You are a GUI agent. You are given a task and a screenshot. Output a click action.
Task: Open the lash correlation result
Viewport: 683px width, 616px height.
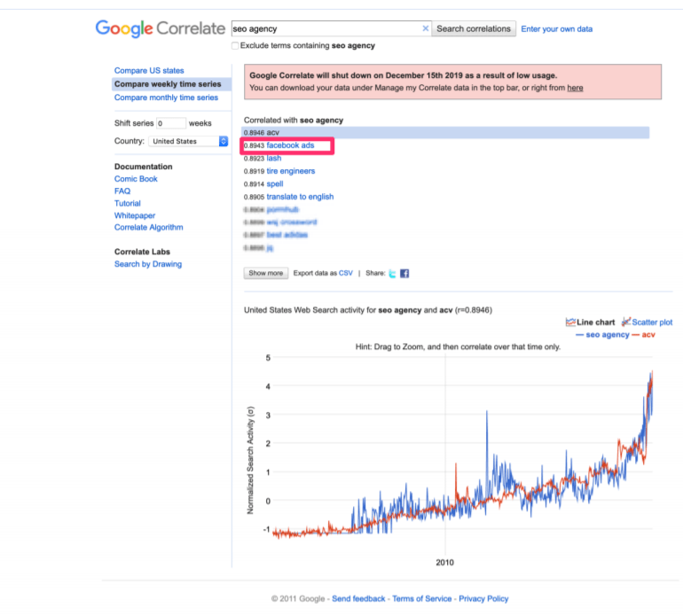[273, 158]
